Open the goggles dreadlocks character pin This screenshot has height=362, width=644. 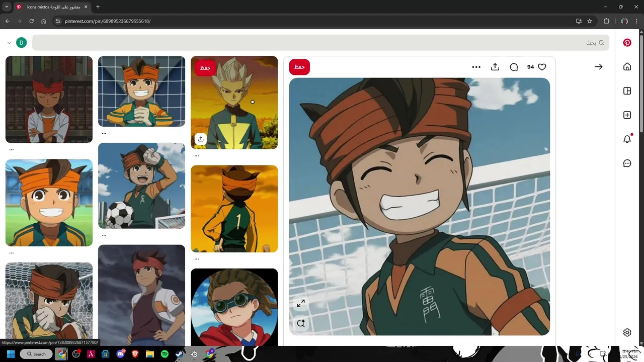234,307
